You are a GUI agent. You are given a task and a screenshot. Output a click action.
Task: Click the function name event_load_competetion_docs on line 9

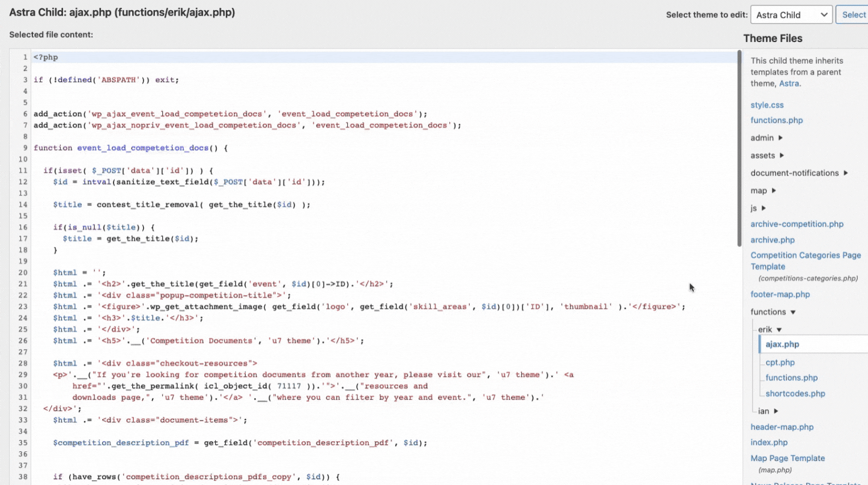pyautogui.click(x=142, y=148)
